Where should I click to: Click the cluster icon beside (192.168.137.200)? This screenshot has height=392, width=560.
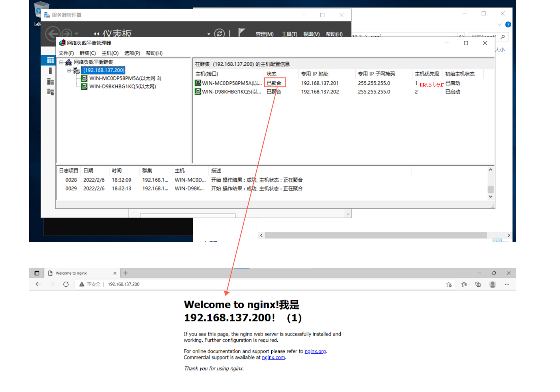coord(76,70)
